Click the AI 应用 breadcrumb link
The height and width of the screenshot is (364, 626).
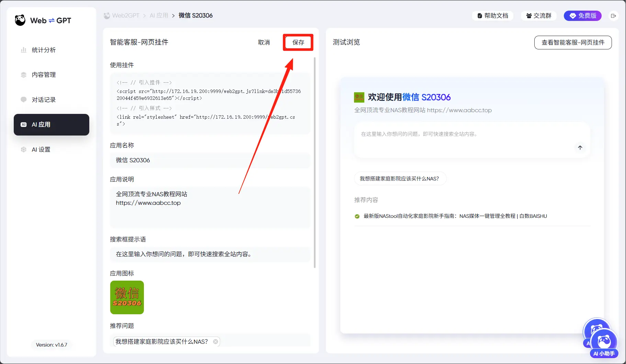pos(159,16)
